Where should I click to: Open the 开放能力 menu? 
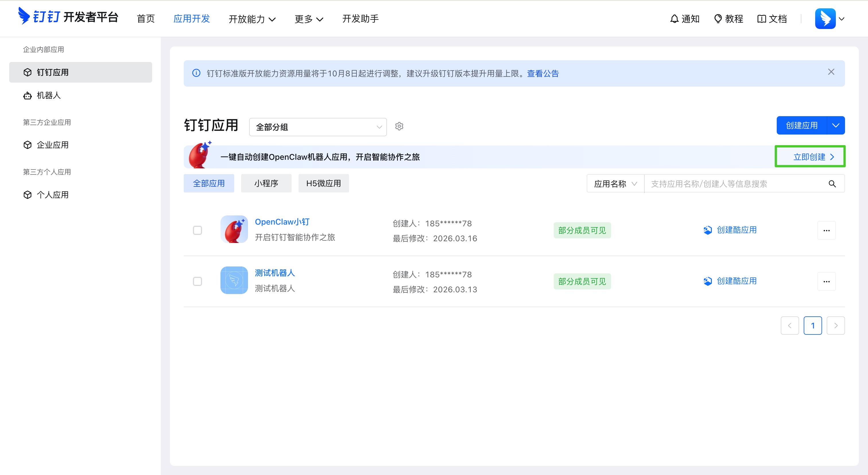pyautogui.click(x=252, y=19)
